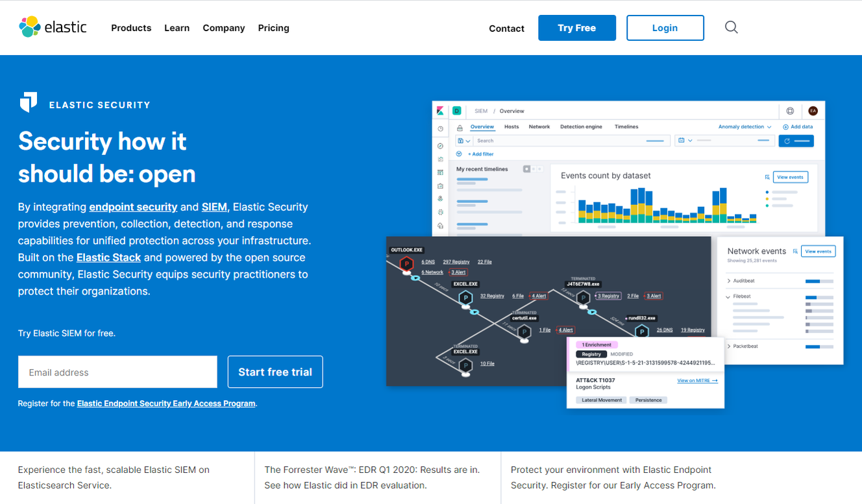The image size is (862, 504).
Task: Inspect the Events count by dataset chart
Action: [x=666, y=205]
